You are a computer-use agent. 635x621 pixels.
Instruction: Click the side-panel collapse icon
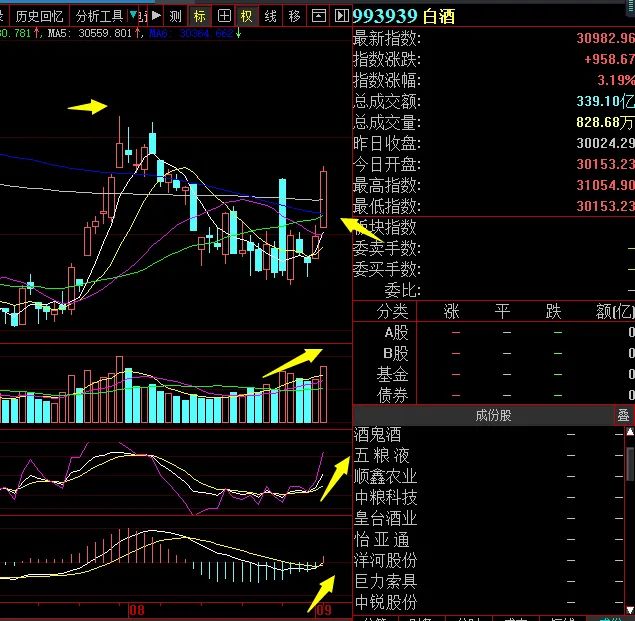(x=341, y=16)
